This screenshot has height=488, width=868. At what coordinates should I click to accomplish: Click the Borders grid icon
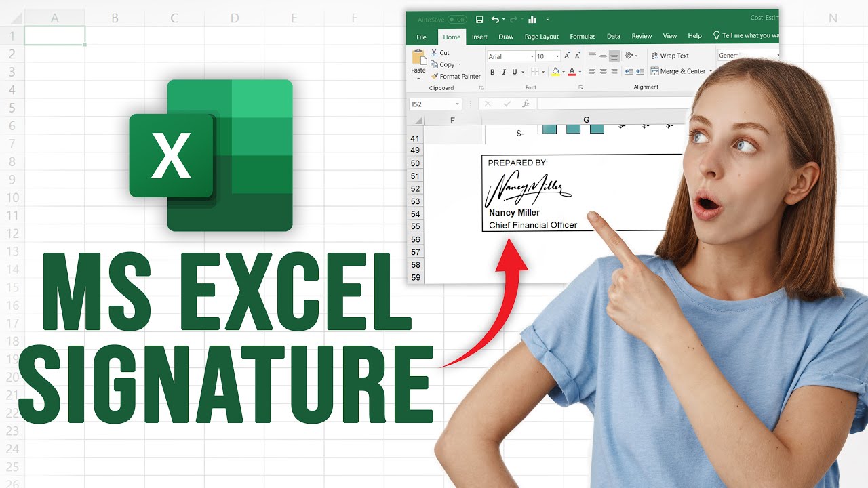coord(535,72)
